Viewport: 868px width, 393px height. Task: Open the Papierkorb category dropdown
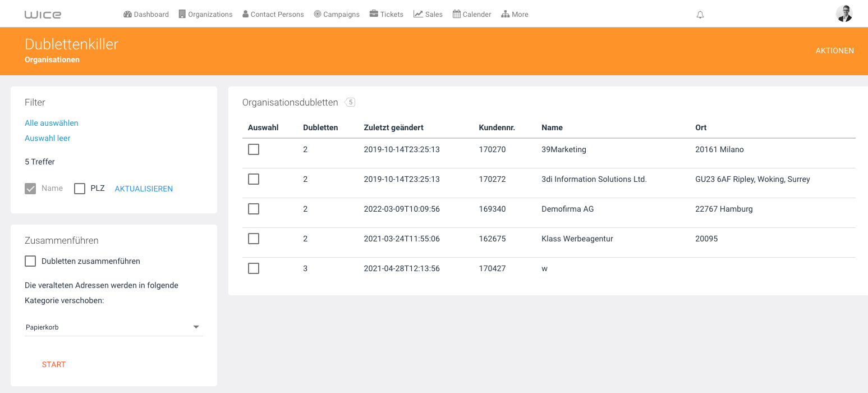coord(113,327)
